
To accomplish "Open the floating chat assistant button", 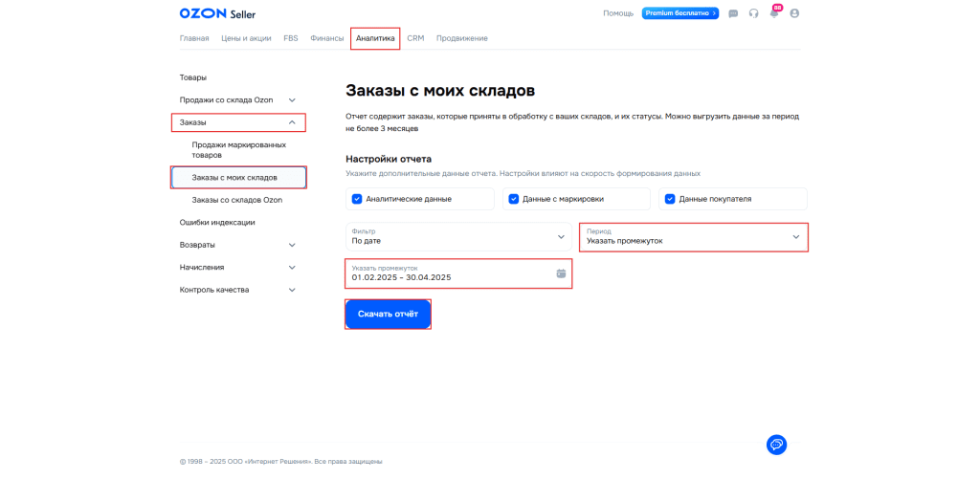I will [x=776, y=444].
